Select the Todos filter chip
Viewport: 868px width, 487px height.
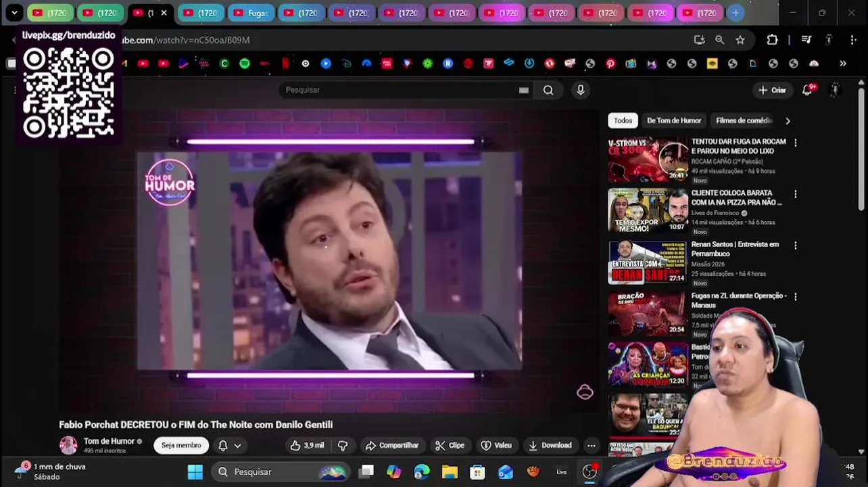click(x=623, y=120)
